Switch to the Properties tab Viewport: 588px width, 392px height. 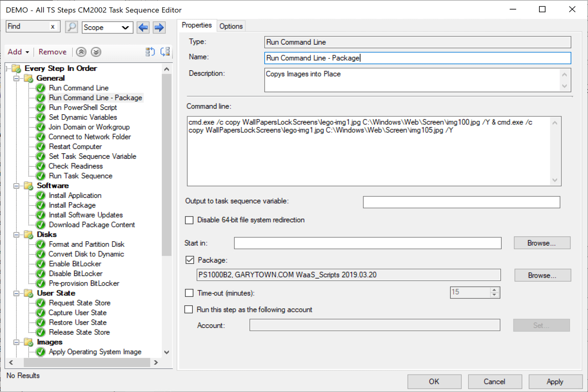pos(196,25)
